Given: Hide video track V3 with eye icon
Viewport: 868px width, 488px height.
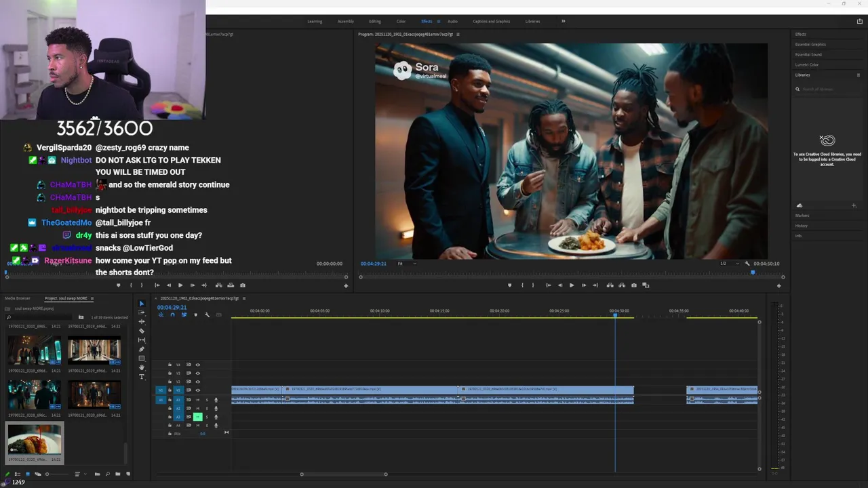Looking at the screenshot, I should point(198,373).
